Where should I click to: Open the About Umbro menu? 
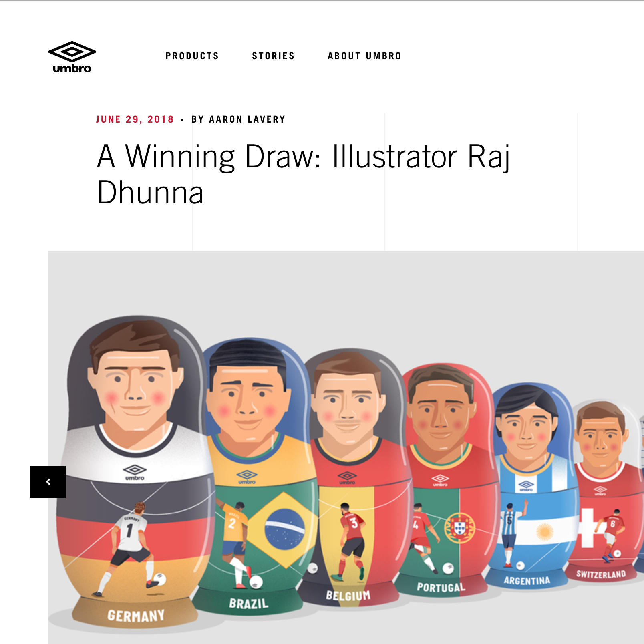pos(364,56)
